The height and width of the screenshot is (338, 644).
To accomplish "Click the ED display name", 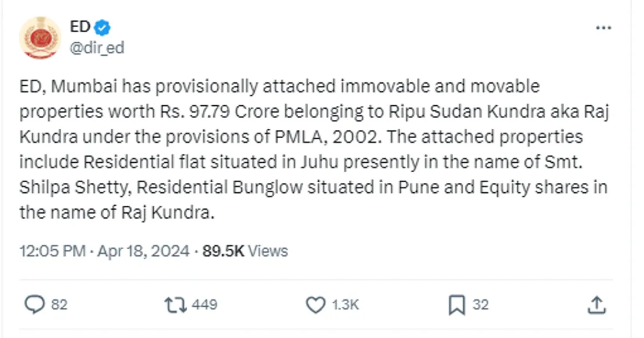I will pos(79,27).
